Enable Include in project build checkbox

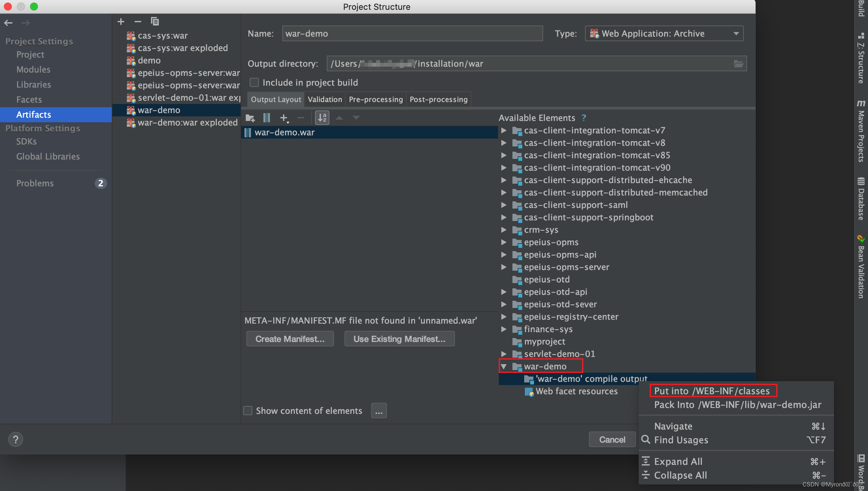click(254, 82)
